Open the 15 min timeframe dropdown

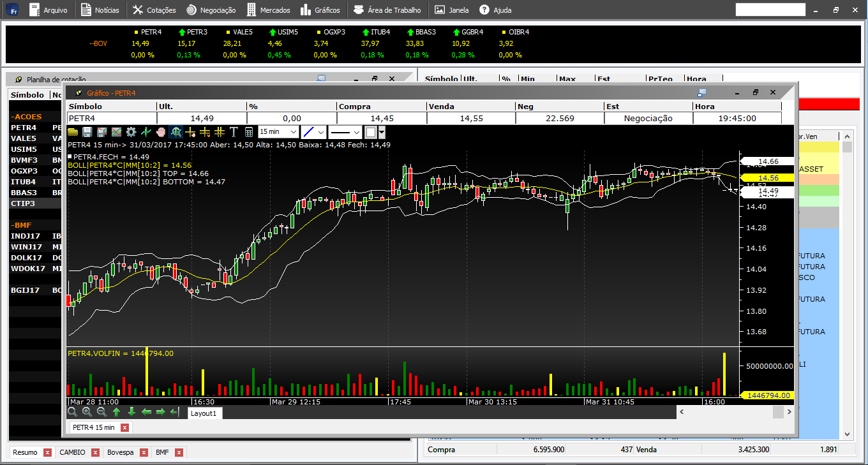coord(278,132)
